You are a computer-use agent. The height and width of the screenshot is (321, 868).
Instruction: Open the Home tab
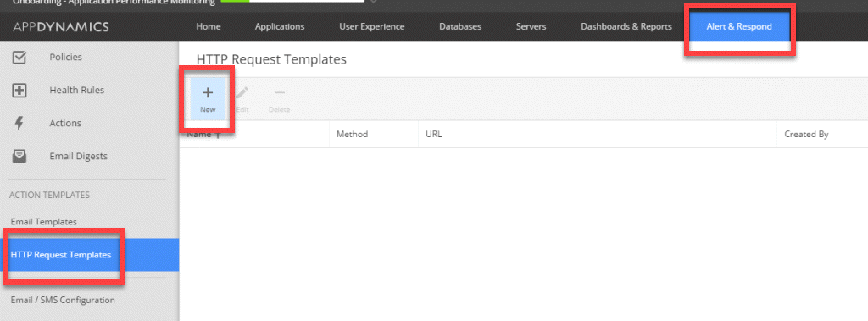[209, 26]
